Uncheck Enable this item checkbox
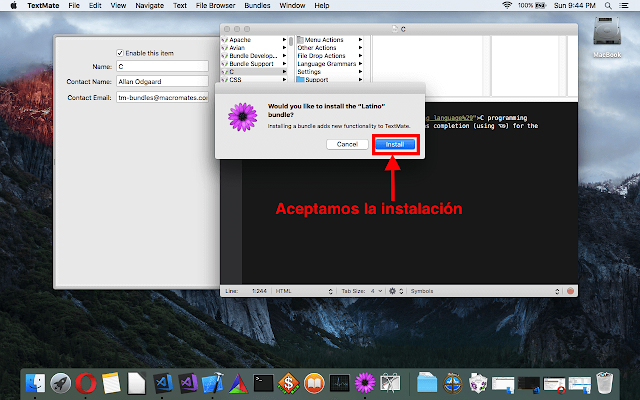Screen dimensions: 640x400 coord(120,53)
